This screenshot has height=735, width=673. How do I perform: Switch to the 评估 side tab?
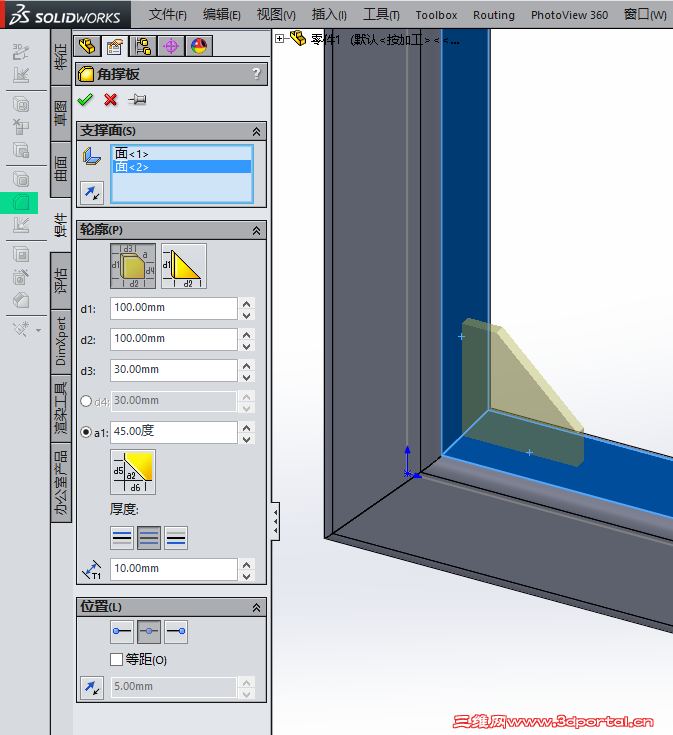point(61,280)
